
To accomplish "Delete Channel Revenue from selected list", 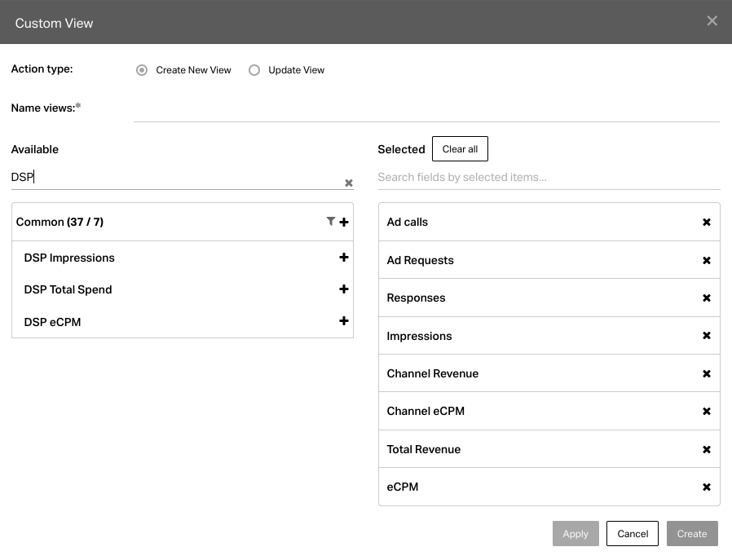I will click(707, 373).
